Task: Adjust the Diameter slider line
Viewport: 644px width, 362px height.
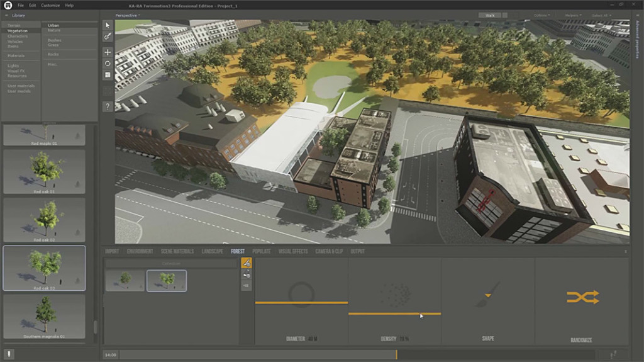Action: coord(301,302)
